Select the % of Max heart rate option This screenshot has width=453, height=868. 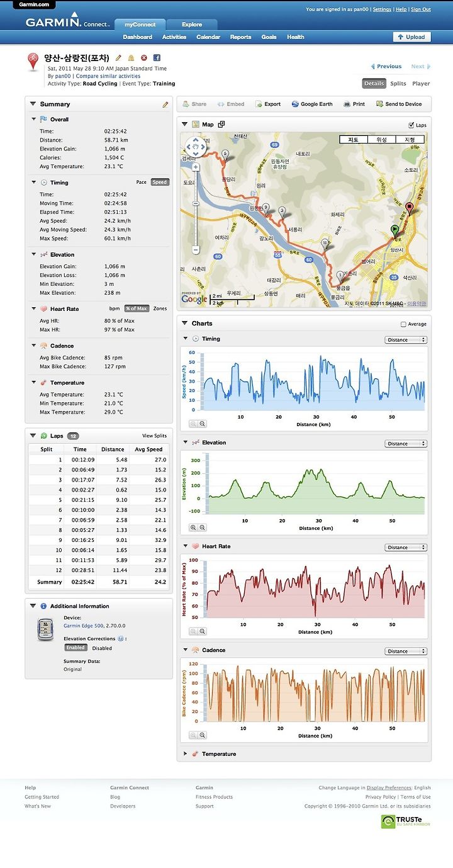137,309
